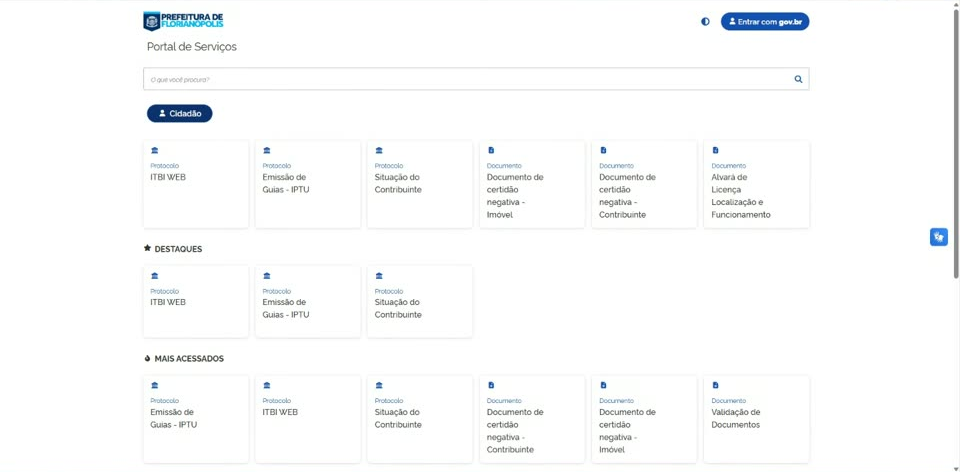This screenshot has height=472, width=960.
Task: Open Validação de Documentos card
Action: [x=757, y=419]
